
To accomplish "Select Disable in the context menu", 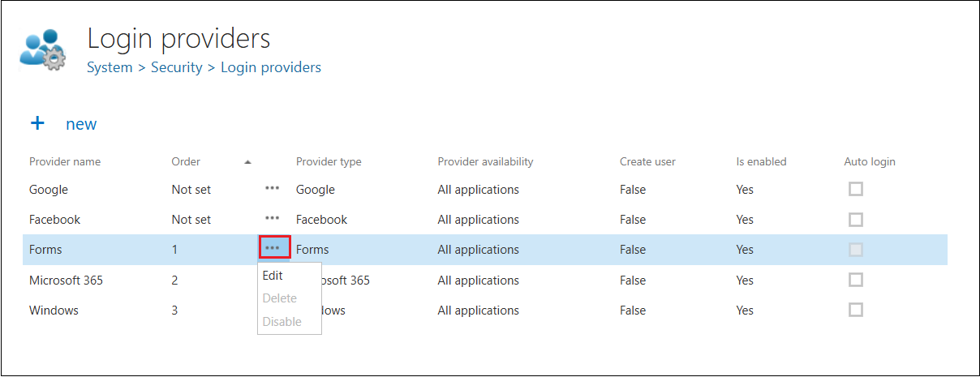I will (x=282, y=322).
